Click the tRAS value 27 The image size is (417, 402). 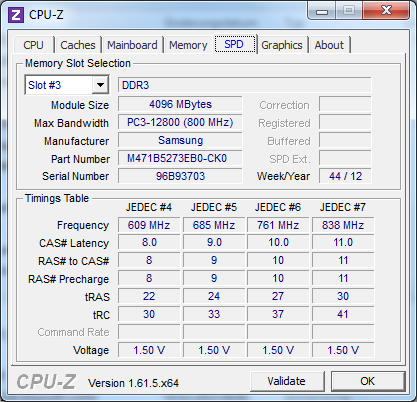278,296
